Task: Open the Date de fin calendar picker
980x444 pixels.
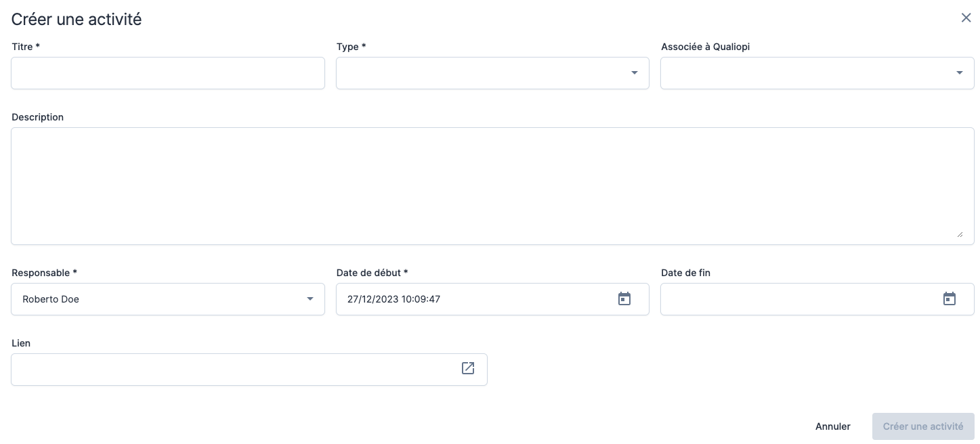Action: pyautogui.click(x=949, y=299)
